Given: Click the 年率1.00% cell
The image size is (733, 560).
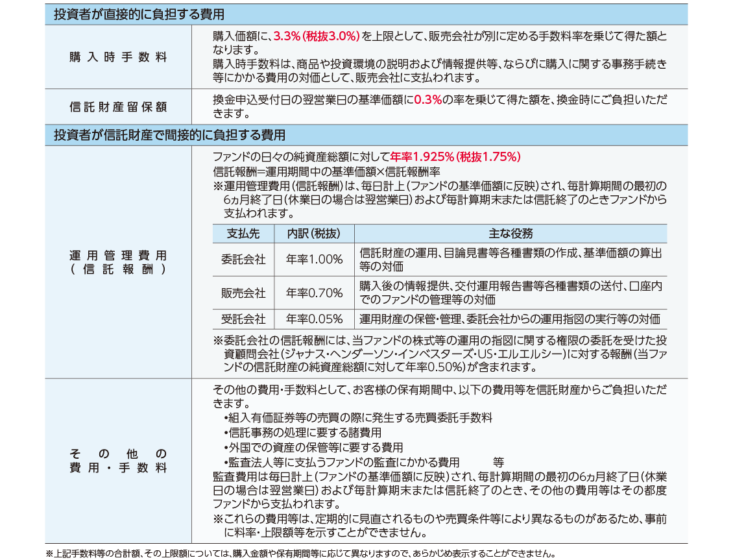Looking at the screenshot, I should point(314,260).
